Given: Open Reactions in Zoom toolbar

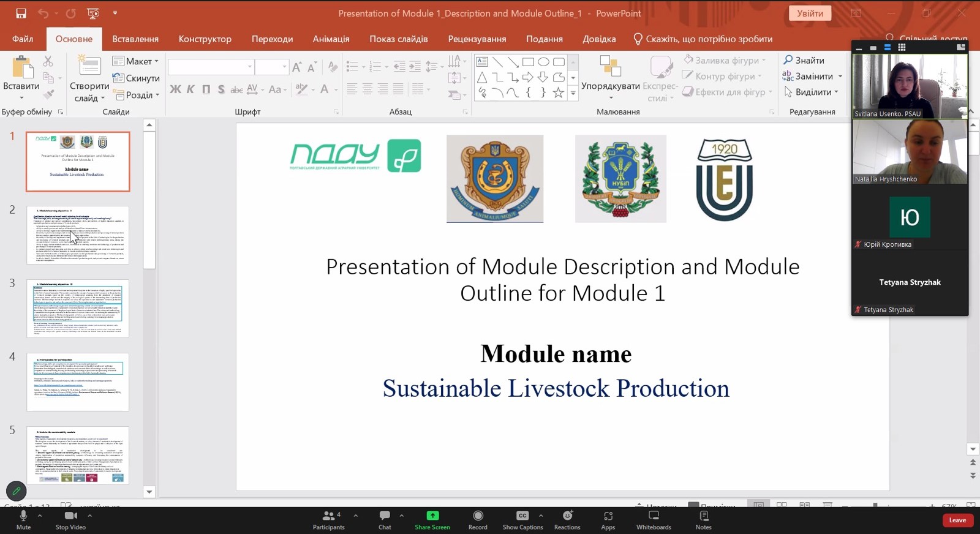Looking at the screenshot, I should (567, 520).
